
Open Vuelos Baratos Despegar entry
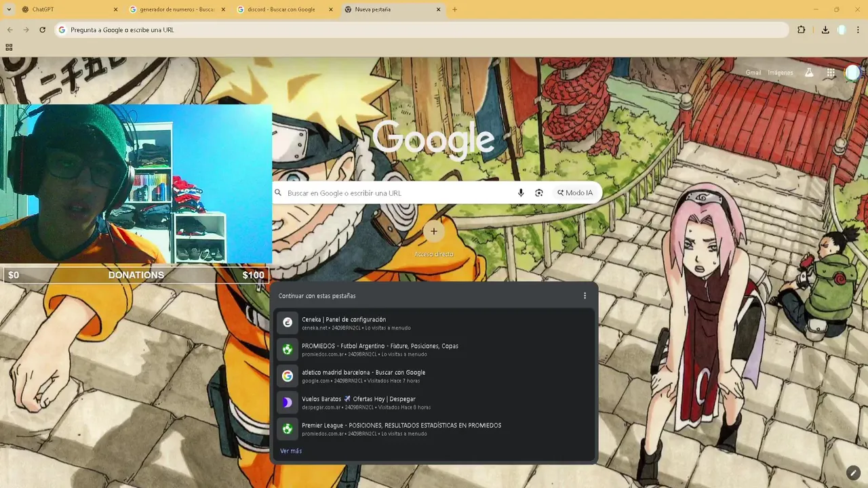(x=434, y=402)
